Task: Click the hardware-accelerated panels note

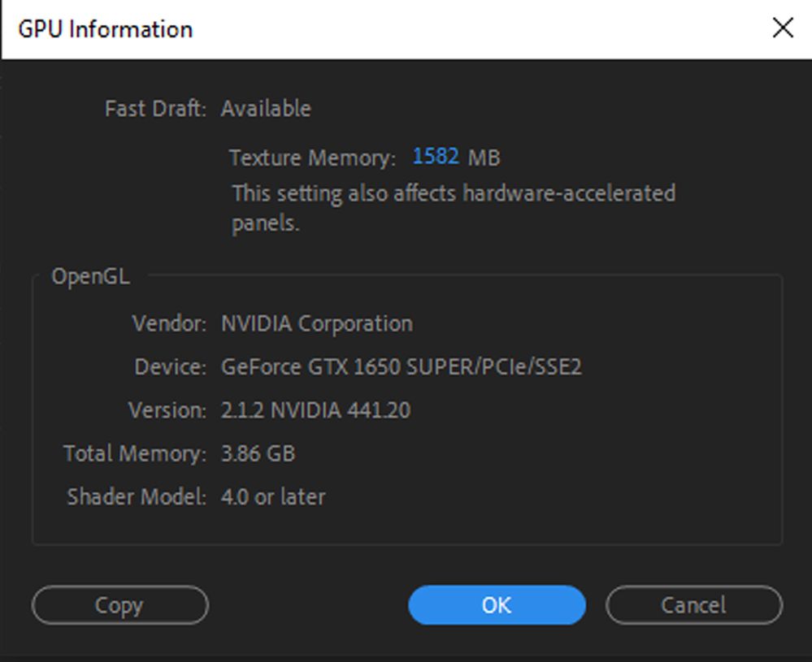Action: click(x=453, y=208)
